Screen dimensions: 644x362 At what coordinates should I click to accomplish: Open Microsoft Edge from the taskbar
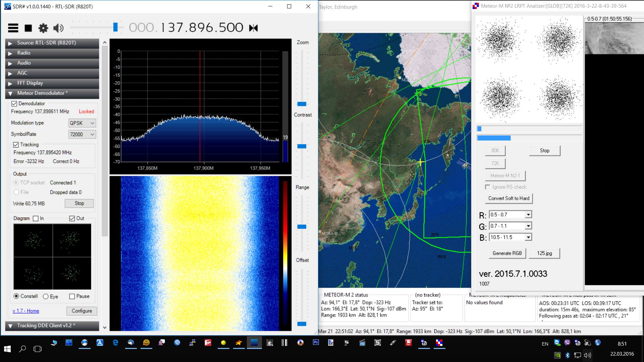coord(115,343)
